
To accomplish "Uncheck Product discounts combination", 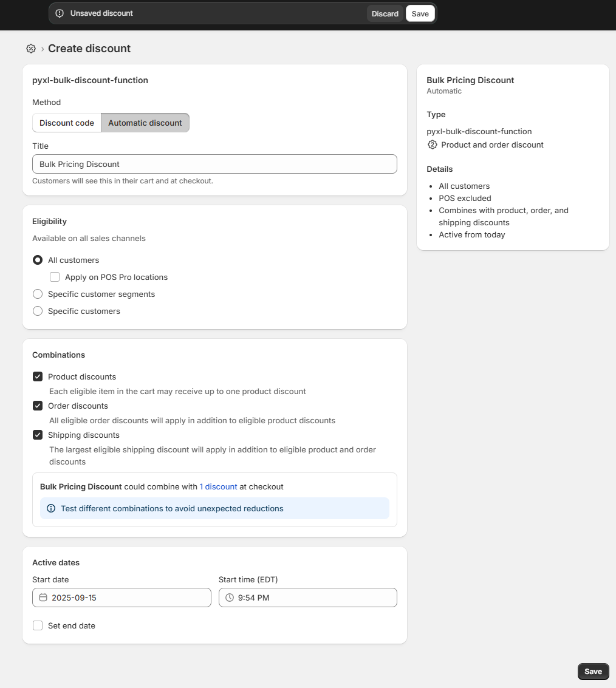I will coord(38,376).
